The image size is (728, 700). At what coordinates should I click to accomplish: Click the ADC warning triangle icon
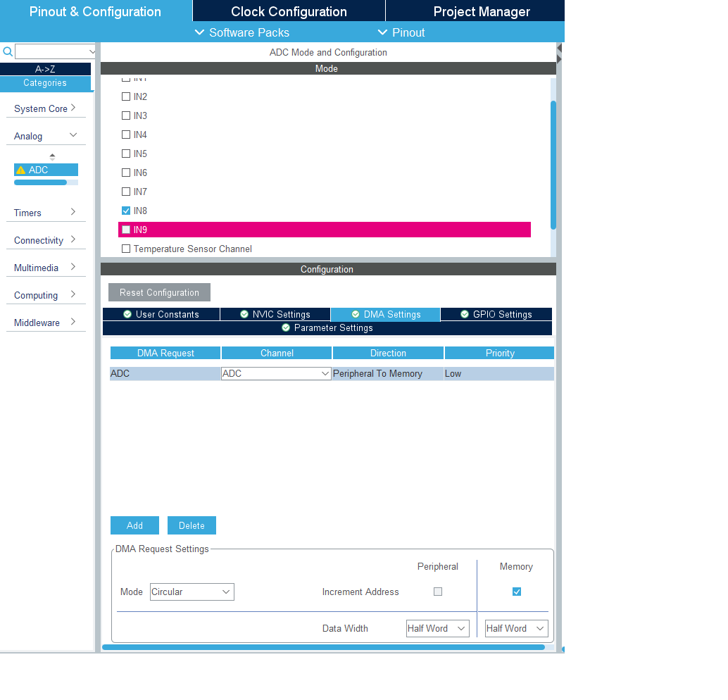tap(20, 170)
